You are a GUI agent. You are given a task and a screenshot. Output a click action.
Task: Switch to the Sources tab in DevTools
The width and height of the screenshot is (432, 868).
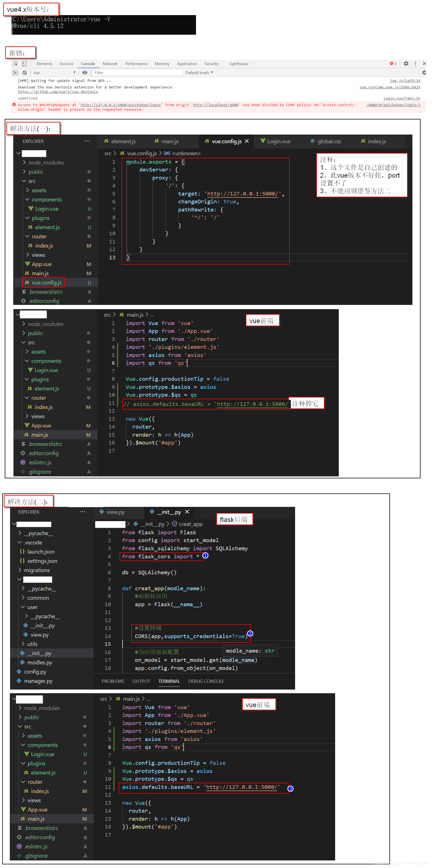click(x=66, y=64)
